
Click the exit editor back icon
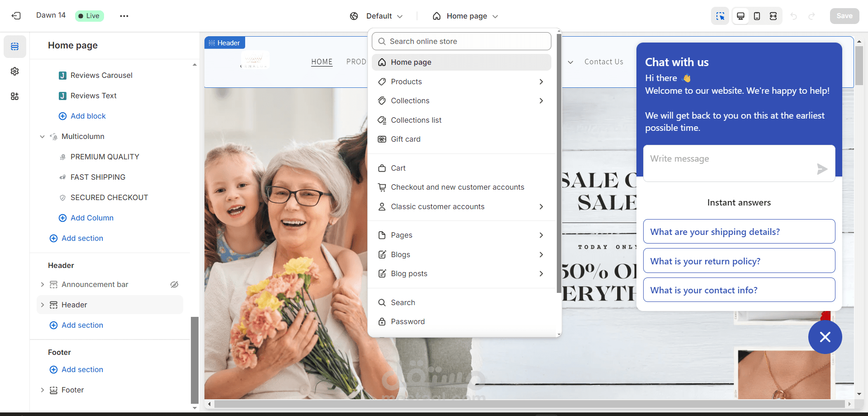16,16
